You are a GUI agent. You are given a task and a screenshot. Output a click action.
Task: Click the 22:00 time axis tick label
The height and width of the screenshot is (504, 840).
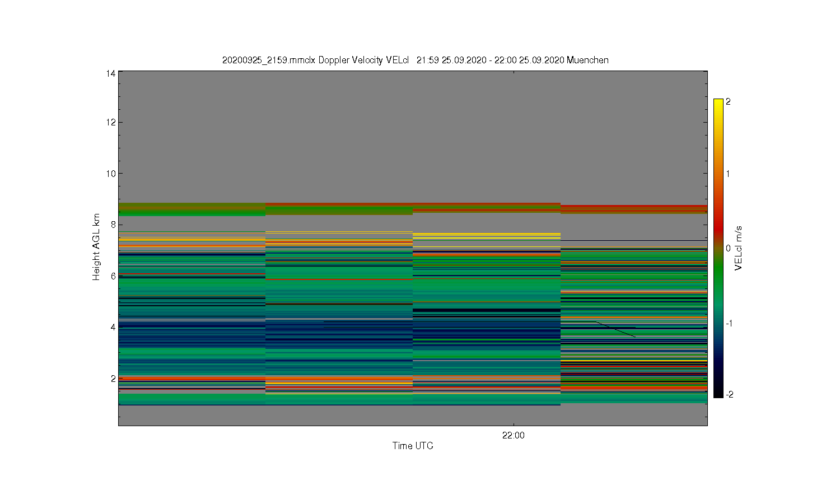point(513,435)
